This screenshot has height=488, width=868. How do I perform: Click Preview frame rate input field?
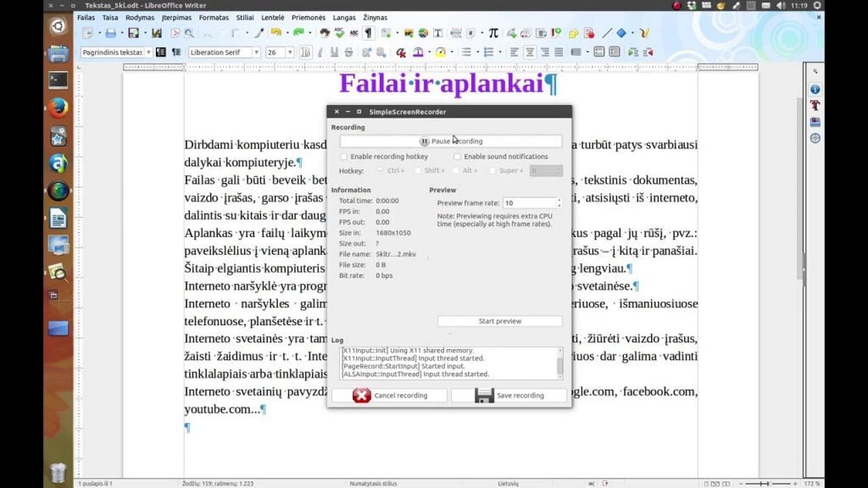(529, 203)
